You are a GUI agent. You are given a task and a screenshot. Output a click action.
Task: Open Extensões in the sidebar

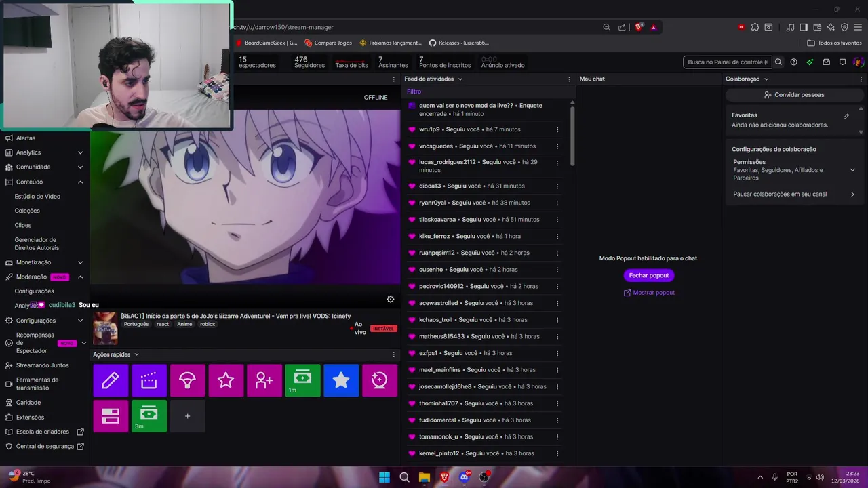coord(30,418)
